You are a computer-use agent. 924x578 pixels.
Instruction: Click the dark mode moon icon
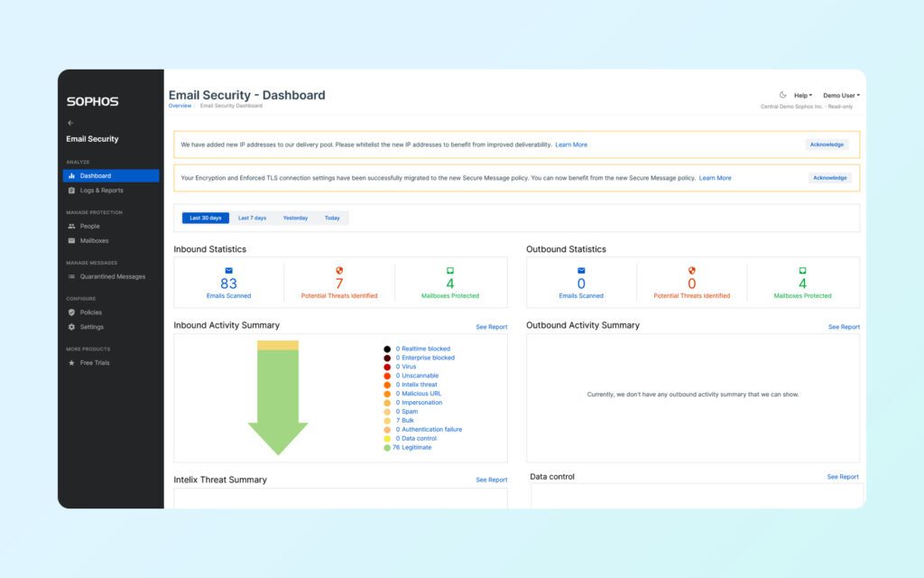coord(781,95)
